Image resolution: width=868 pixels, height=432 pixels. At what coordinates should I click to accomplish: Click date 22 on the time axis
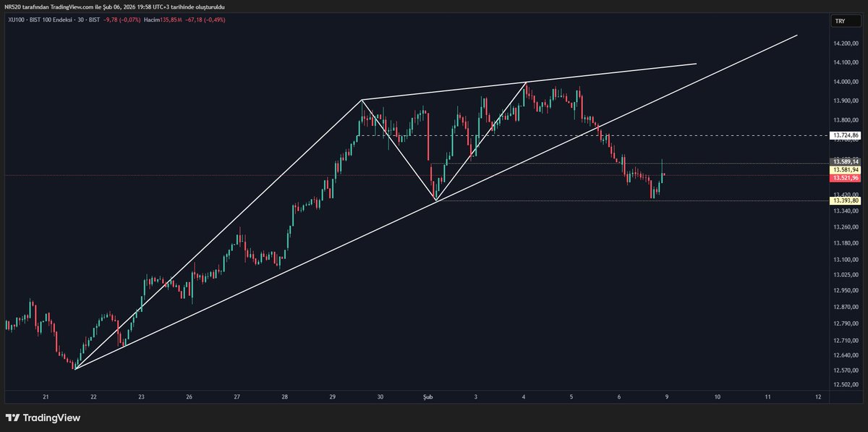coord(93,397)
